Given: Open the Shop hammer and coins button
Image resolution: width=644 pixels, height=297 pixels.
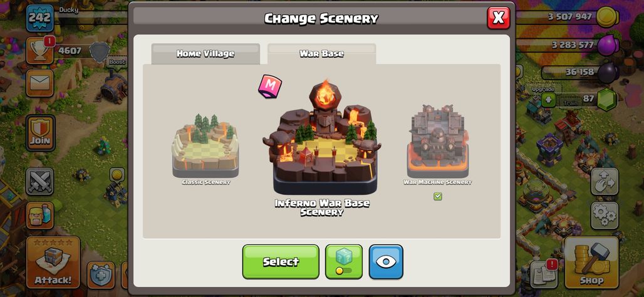Looking at the screenshot, I should tap(591, 263).
